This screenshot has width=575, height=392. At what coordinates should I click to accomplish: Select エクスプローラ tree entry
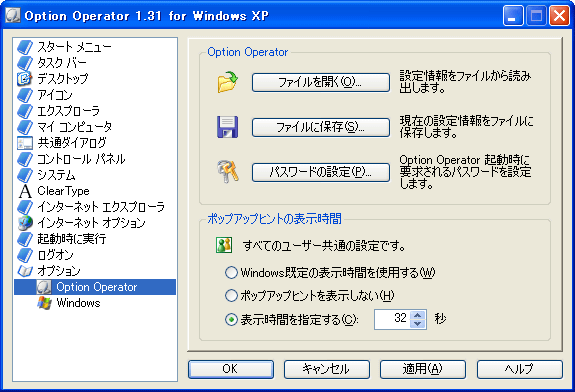(69, 111)
